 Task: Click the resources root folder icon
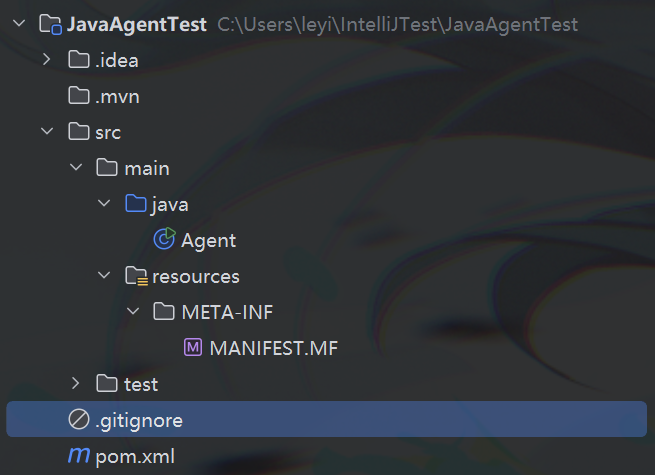click(x=135, y=276)
